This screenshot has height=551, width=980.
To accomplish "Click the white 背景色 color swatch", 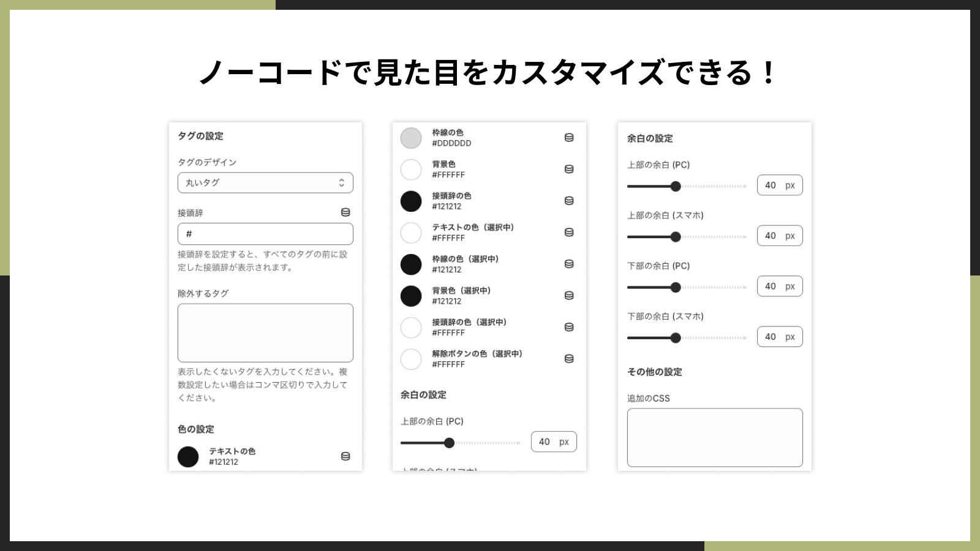I will 411,170.
